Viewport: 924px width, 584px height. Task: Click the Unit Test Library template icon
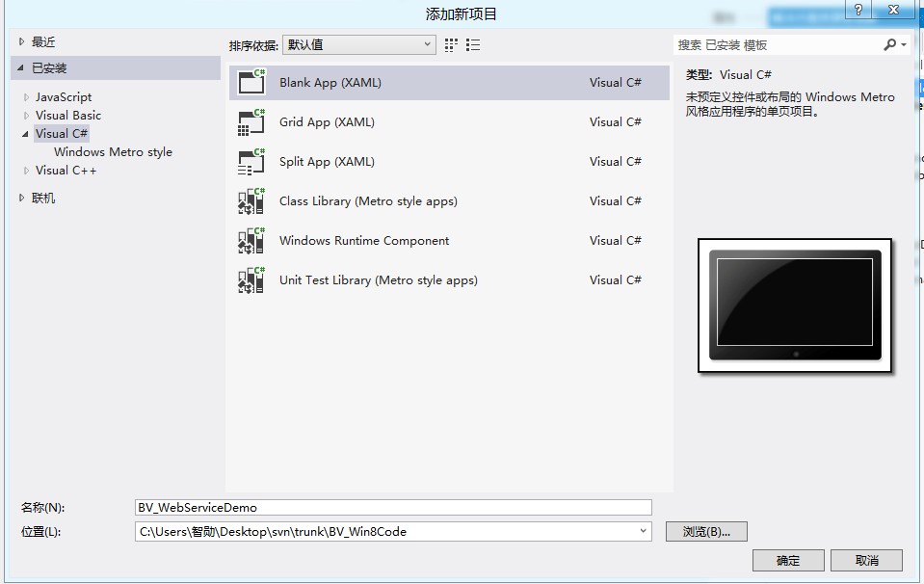(x=251, y=279)
